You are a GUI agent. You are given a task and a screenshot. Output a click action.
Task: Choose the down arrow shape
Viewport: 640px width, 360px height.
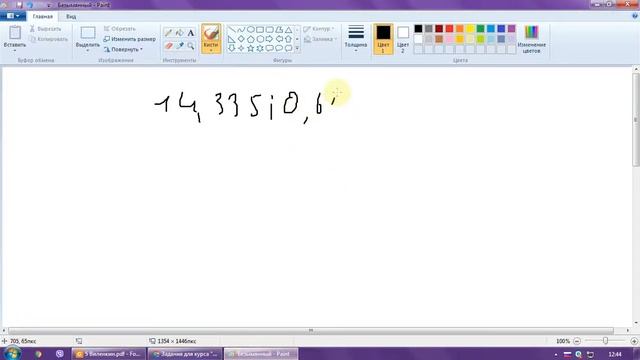[x=231, y=48]
